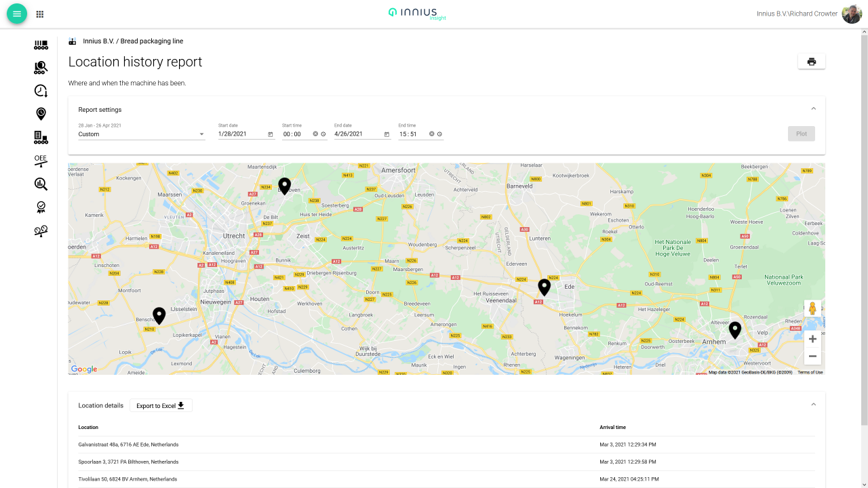Edit the Start date field 1/28/2021
The height and width of the screenshot is (488, 868).
click(241, 134)
